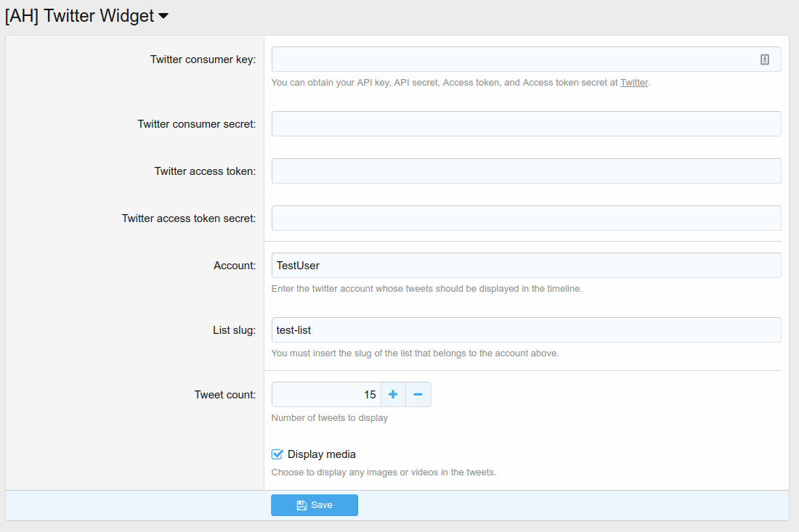Open the Twitter link in the help text

633,83
